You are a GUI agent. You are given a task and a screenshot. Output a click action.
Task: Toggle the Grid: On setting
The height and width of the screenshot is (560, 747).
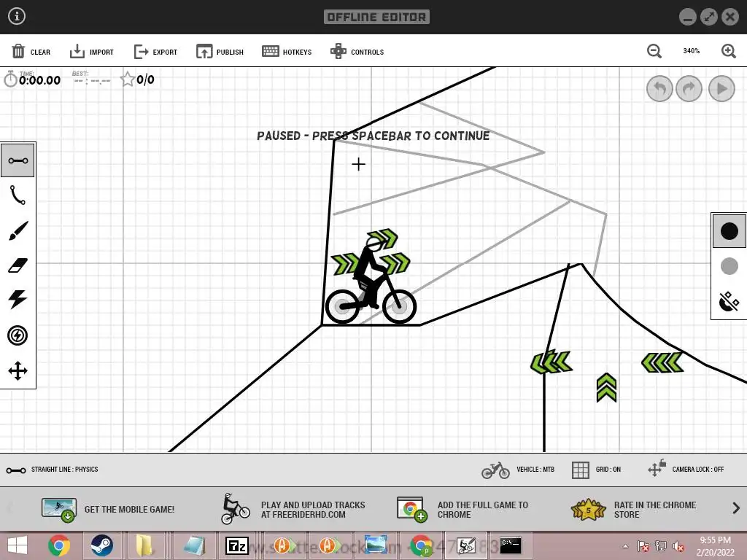pyautogui.click(x=596, y=470)
